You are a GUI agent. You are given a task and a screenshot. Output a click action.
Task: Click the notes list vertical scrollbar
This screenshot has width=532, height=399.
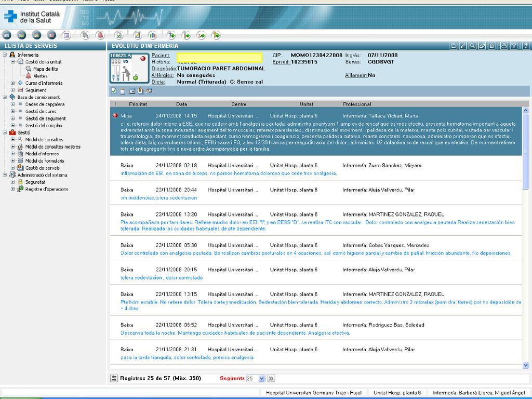pos(526,237)
